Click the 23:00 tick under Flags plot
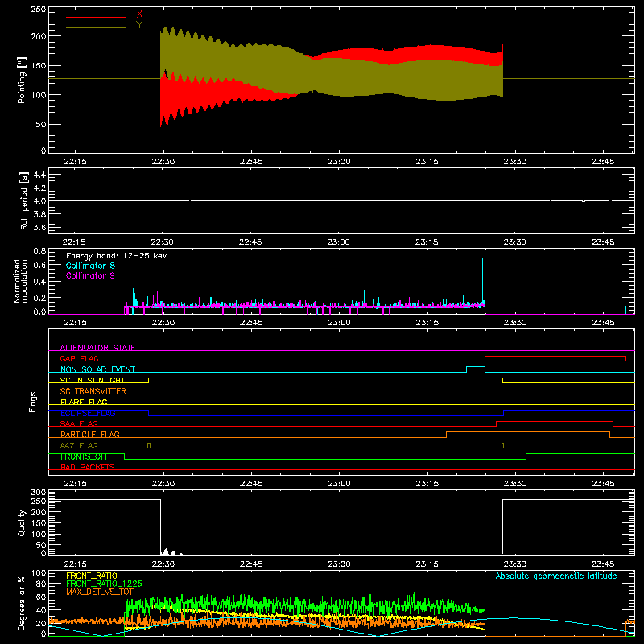644x644 pixels. coord(339,484)
